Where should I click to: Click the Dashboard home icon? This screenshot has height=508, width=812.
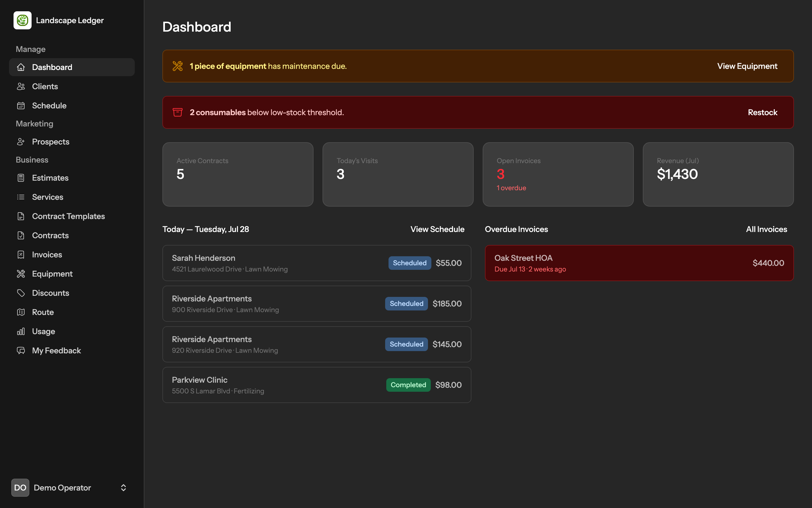pos(21,67)
